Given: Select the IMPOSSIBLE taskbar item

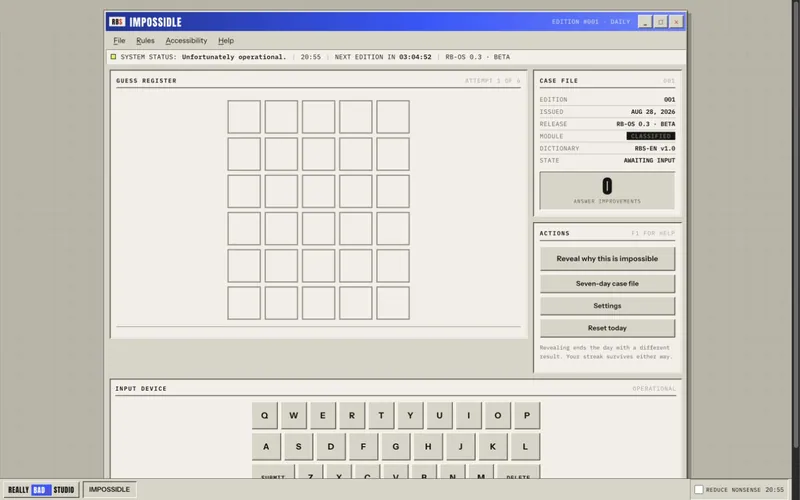Looking at the screenshot, I should pos(110,489).
